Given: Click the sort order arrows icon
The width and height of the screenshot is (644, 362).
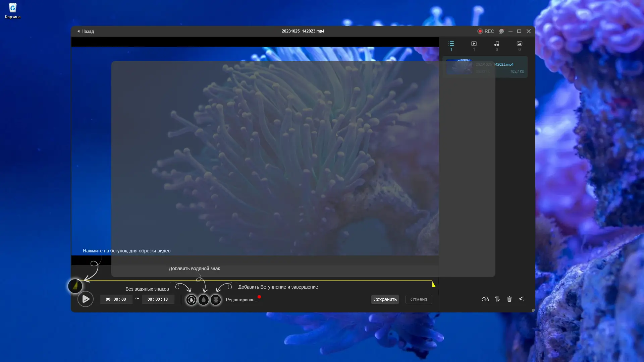Looking at the screenshot, I should (497, 299).
